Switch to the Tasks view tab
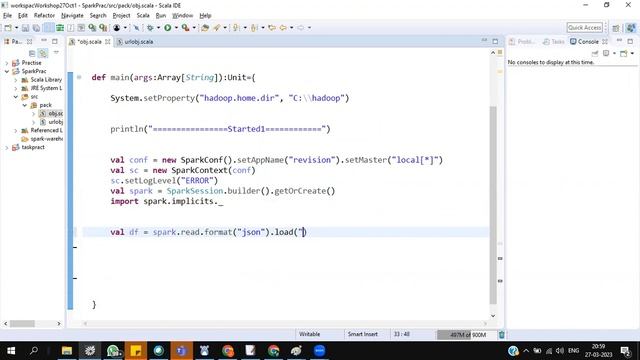 (553, 42)
